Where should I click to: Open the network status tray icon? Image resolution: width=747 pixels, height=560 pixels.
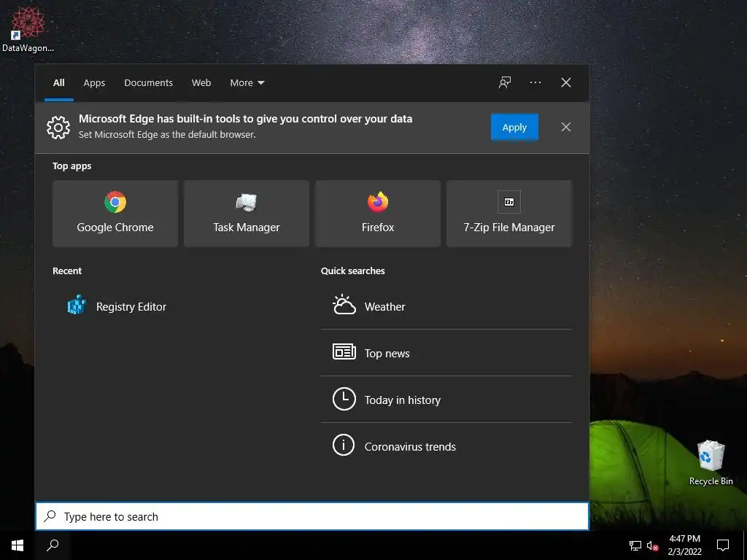click(635, 545)
